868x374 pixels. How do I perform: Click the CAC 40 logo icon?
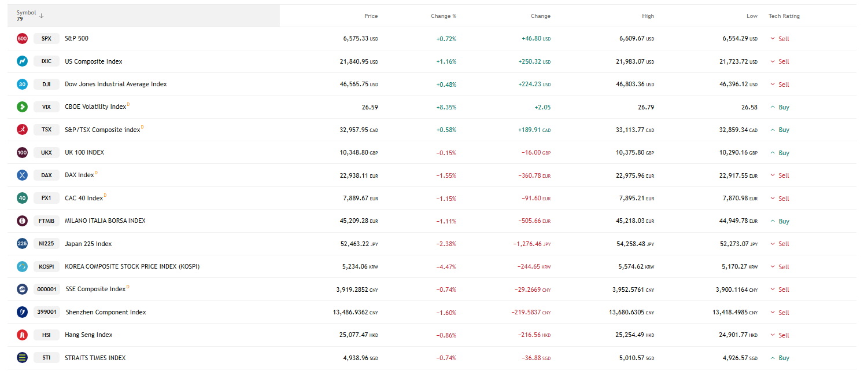point(22,198)
